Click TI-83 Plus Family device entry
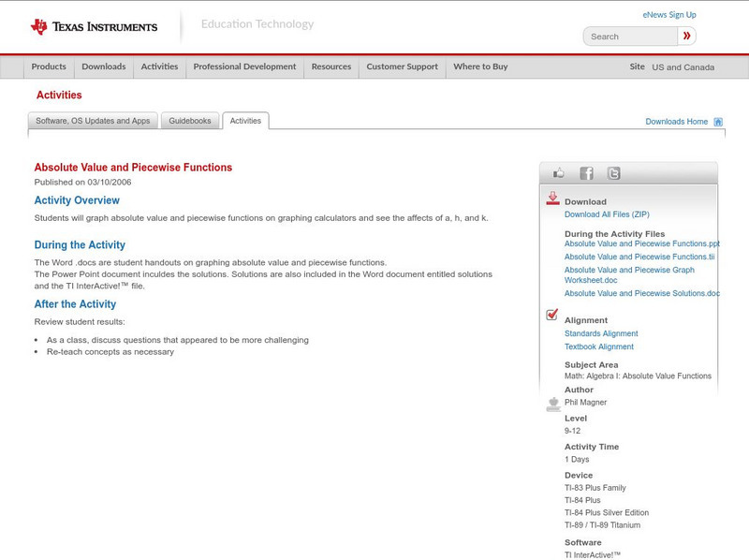The width and height of the screenshot is (749, 560). tap(595, 488)
